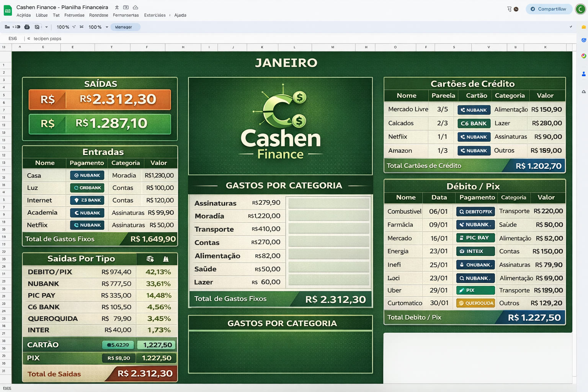Image resolution: width=588 pixels, height=392 pixels.
Task: Open the Contacts person icon in sidebar
Action: (x=583, y=74)
